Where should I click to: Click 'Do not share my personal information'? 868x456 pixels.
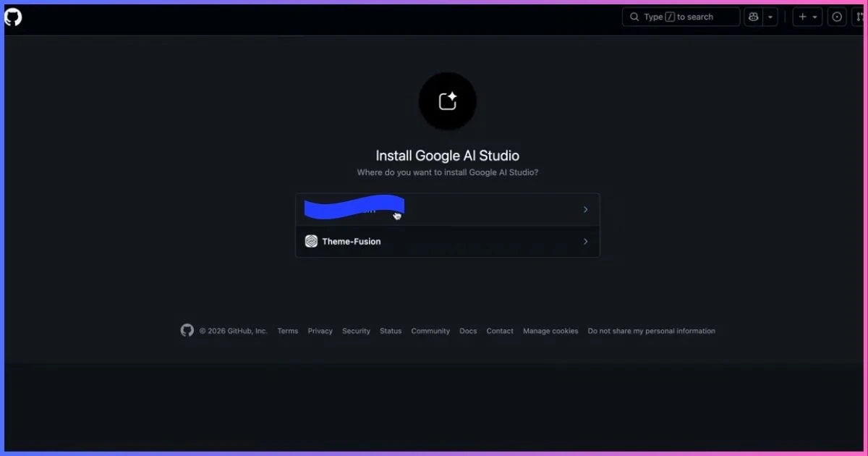click(651, 331)
